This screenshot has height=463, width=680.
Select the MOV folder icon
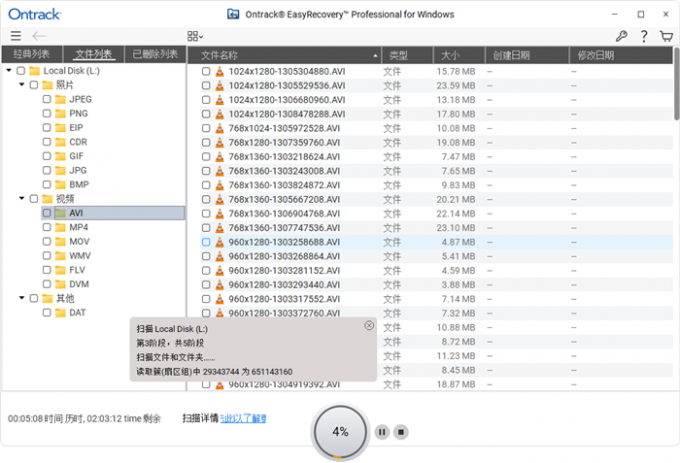click(x=60, y=241)
